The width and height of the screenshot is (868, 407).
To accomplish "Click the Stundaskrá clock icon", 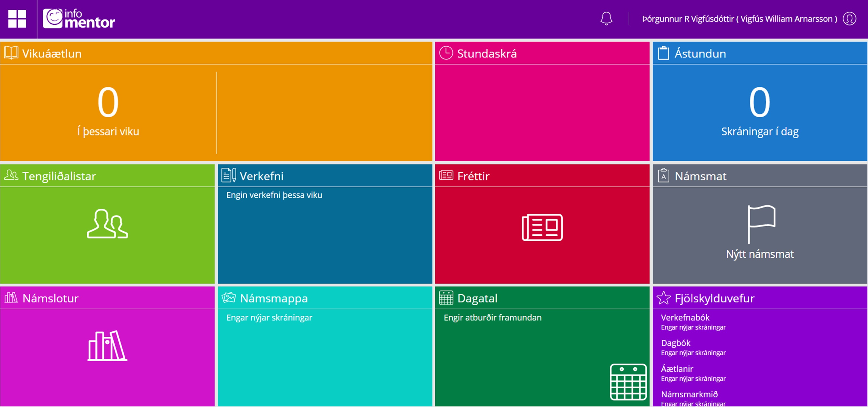I will (446, 53).
